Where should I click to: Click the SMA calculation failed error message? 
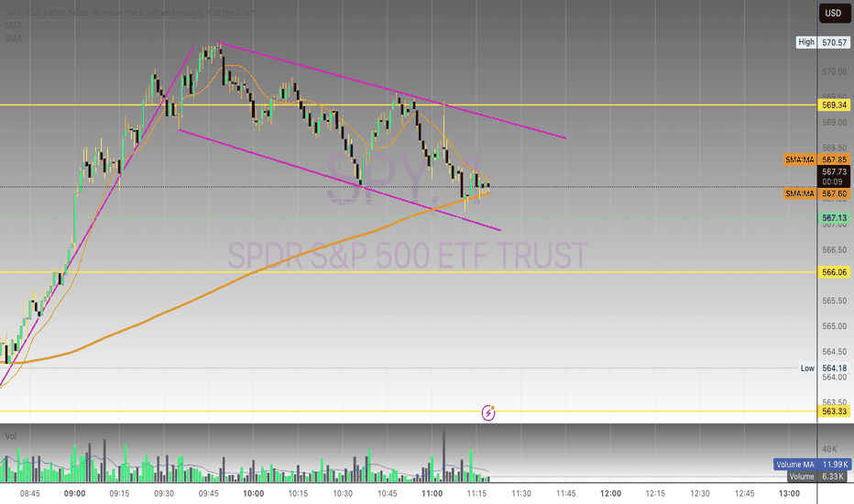point(129,12)
